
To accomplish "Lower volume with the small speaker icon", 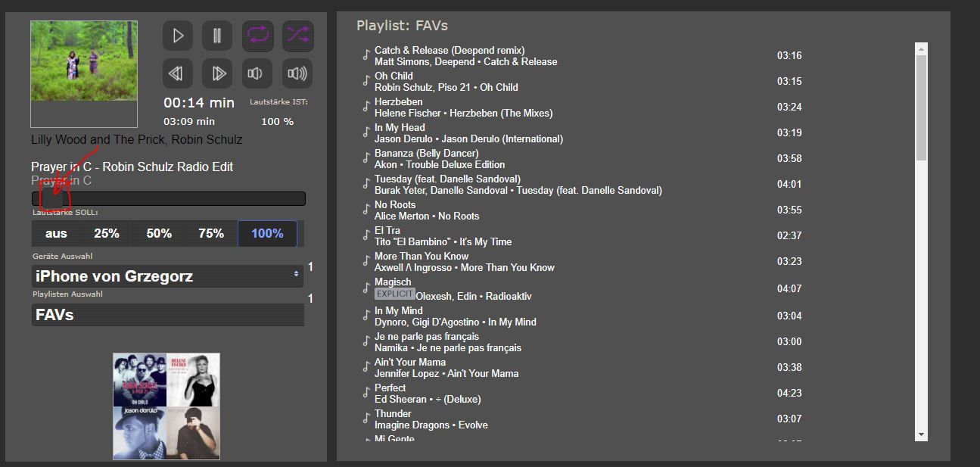I will coord(257,73).
